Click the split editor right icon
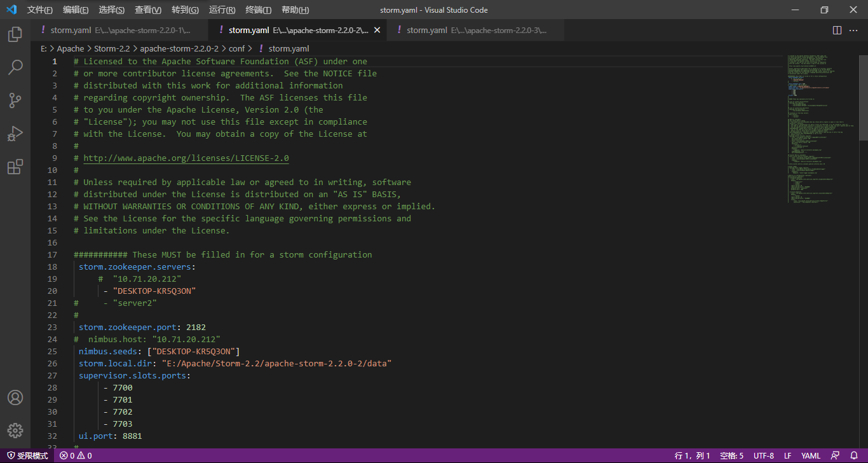 837,31
